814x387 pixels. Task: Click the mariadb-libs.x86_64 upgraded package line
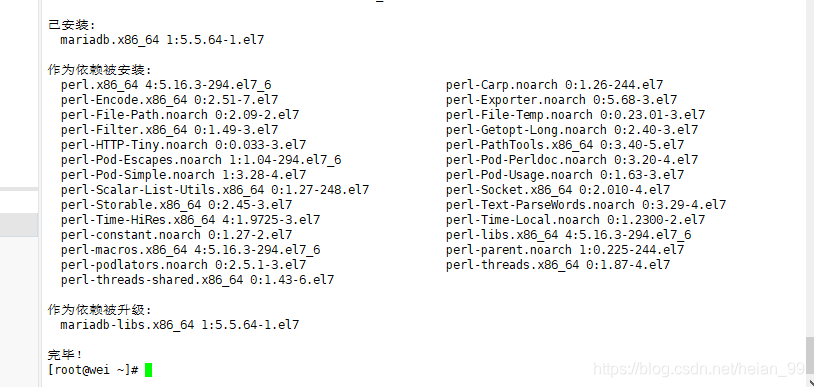[x=180, y=325]
